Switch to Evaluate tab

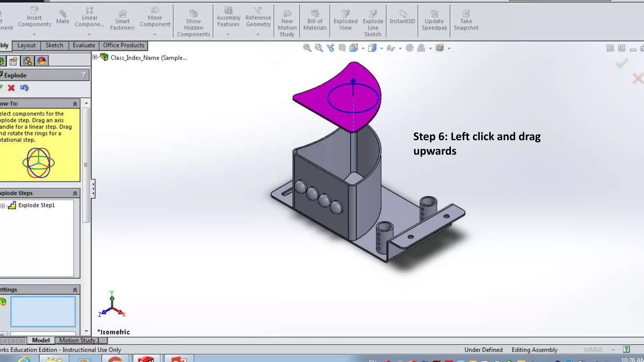pyautogui.click(x=84, y=45)
